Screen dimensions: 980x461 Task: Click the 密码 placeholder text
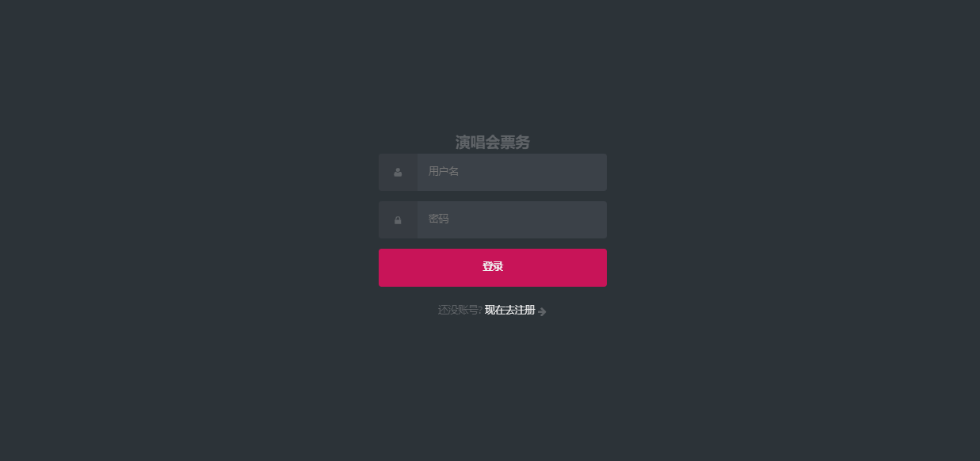(439, 219)
